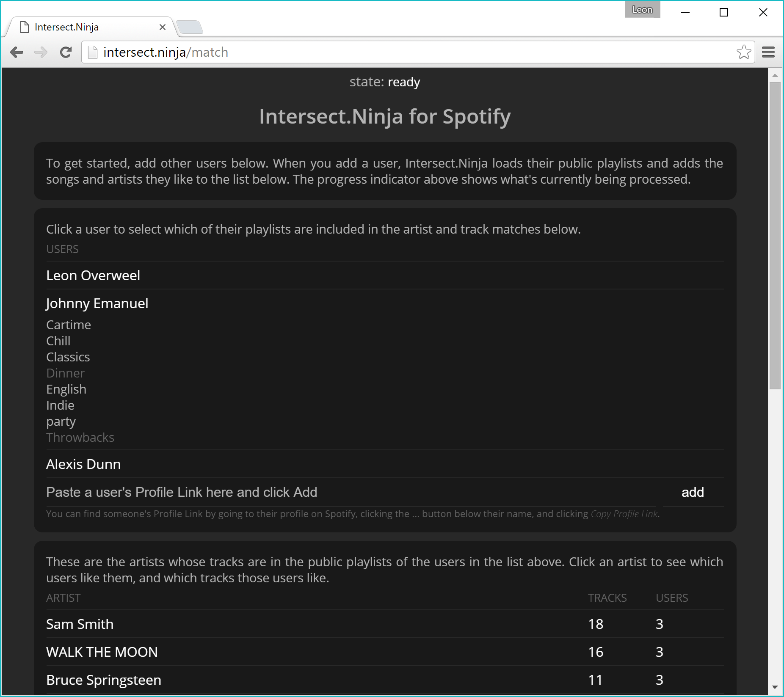Click the USERS column header in artists table

pos(672,598)
